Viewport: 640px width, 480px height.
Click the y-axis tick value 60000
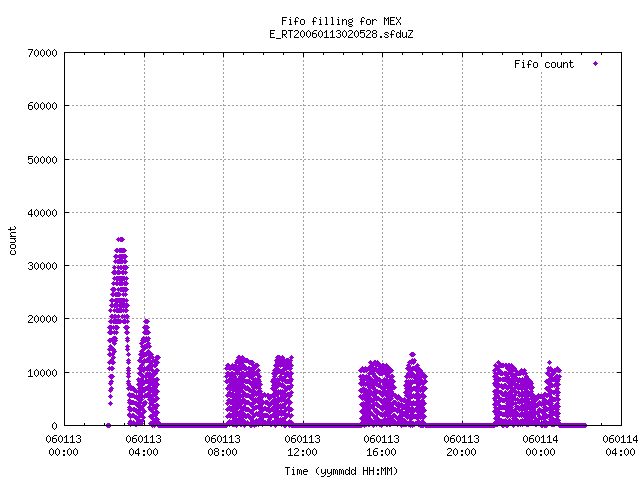42,106
